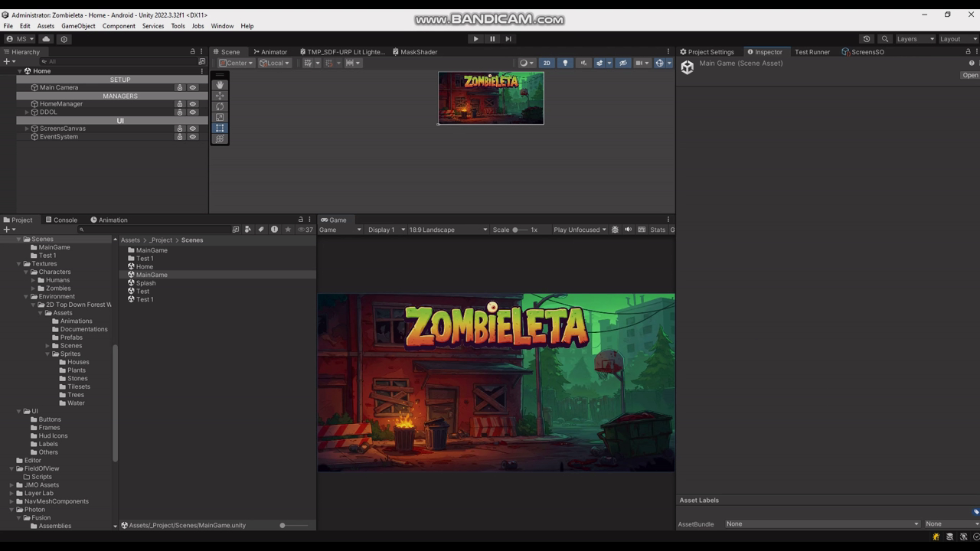Image resolution: width=980 pixels, height=551 pixels.
Task: Select the Hand (View) tool
Action: click(220, 85)
